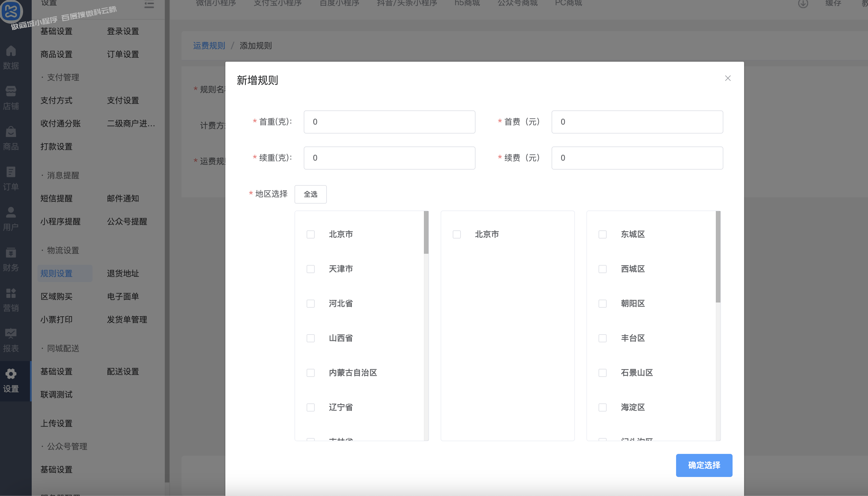Screen dimensions: 868x496
Task: Switch to the 微信小程序 tab
Action: tap(216, 3)
